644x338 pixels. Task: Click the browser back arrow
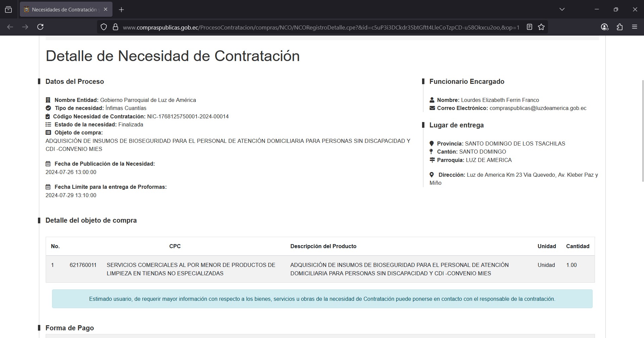pyautogui.click(x=10, y=27)
